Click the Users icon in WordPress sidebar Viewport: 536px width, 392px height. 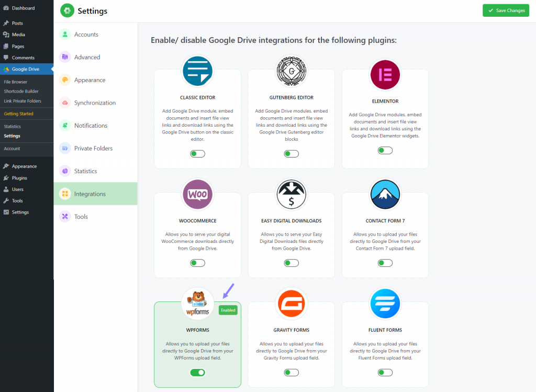6,189
